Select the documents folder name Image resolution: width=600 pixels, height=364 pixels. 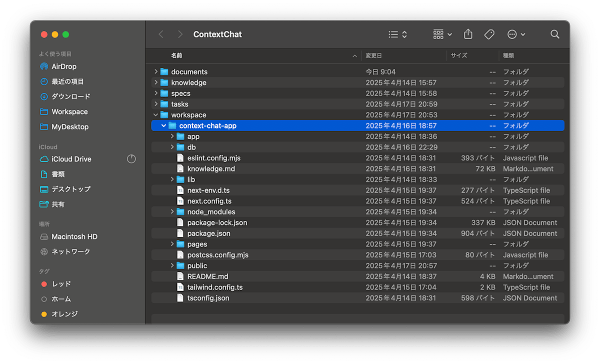189,71
